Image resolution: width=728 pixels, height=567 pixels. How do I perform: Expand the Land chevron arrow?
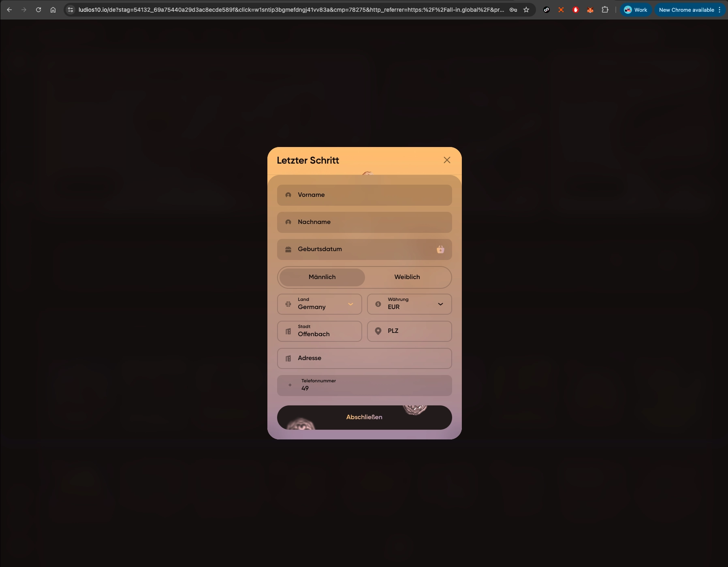tap(350, 304)
